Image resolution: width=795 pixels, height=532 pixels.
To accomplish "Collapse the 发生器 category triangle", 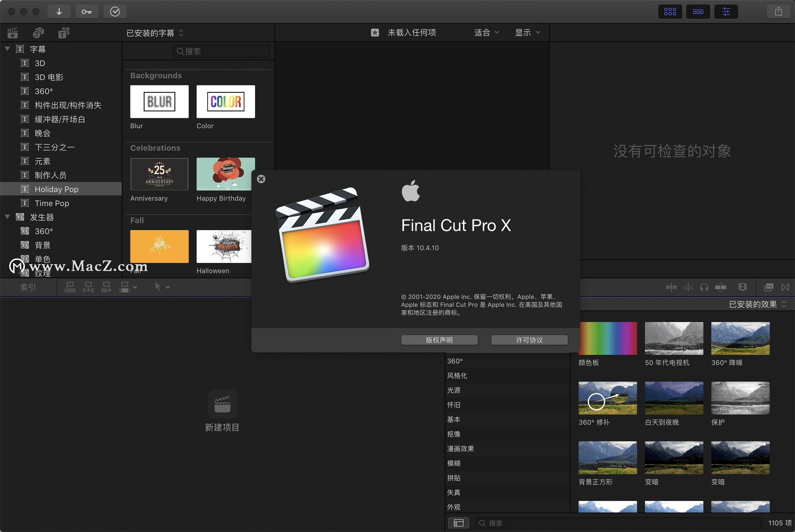I will (x=7, y=217).
